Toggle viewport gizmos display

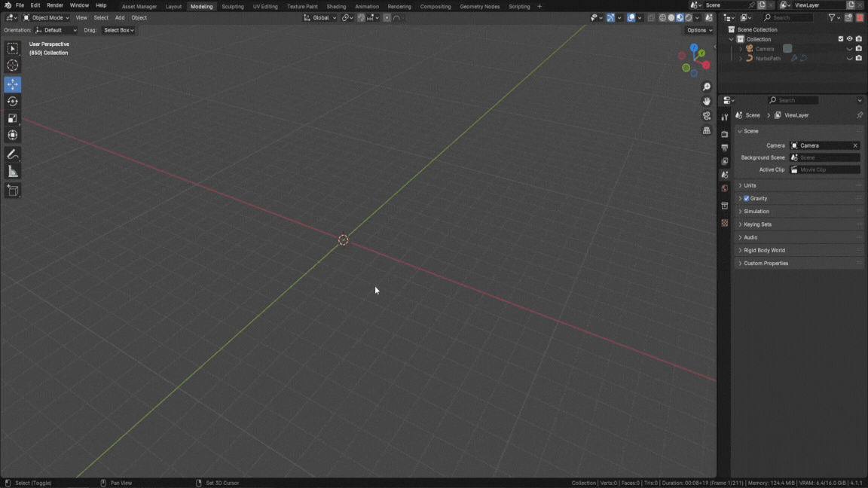click(x=610, y=18)
